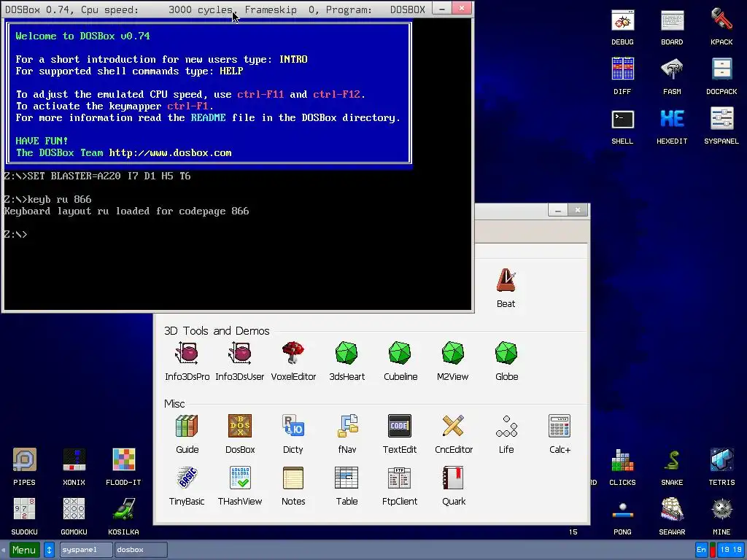Click the "3D Tools and Demos" heading
Screen dimensions: 747x560
click(x=217, y=330)
